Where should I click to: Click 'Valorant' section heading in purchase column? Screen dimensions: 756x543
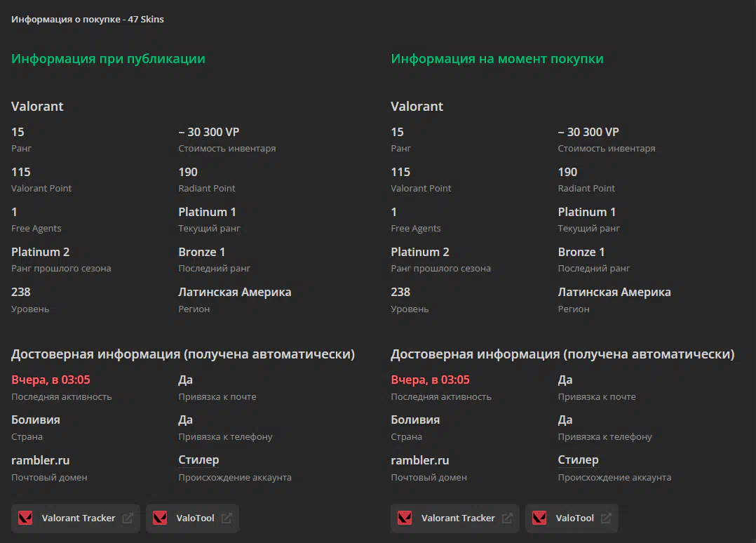417,107
